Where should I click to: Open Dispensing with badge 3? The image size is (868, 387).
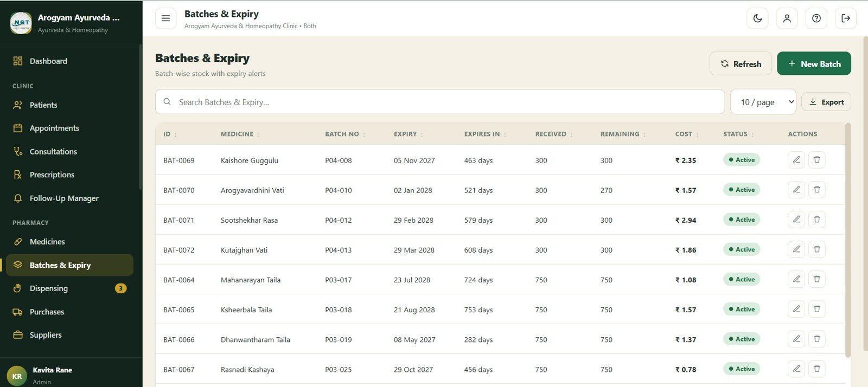69,288
